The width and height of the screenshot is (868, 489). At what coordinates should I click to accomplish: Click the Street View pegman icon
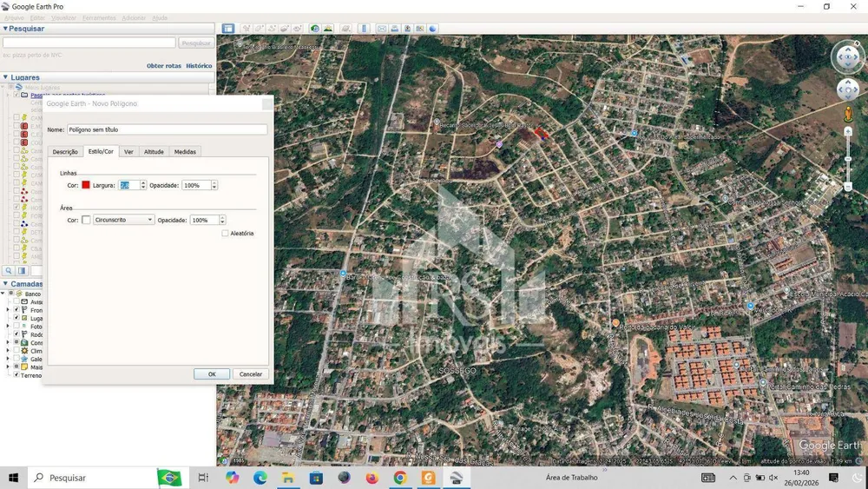[x=848, y=114]
